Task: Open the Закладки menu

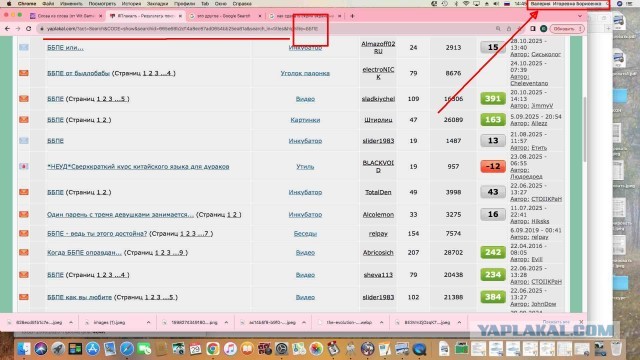Action: pyautogui.click(x=157, y=3)
